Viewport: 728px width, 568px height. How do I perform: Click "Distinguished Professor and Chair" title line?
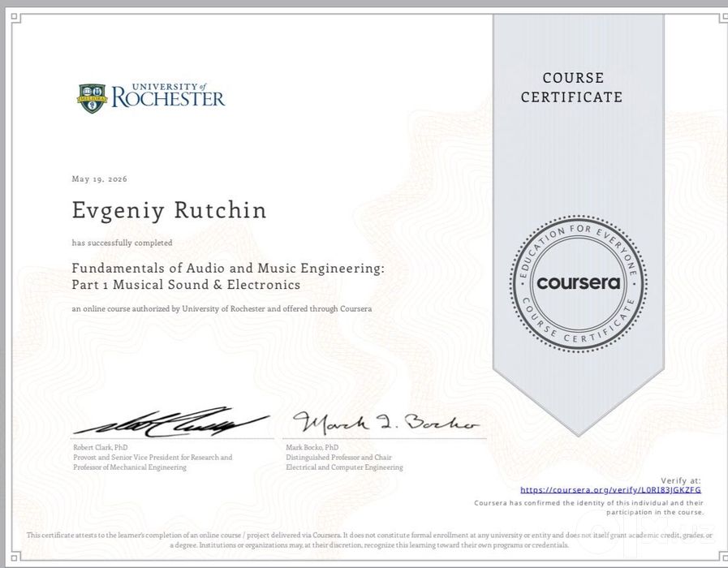[x=339, y=457]
